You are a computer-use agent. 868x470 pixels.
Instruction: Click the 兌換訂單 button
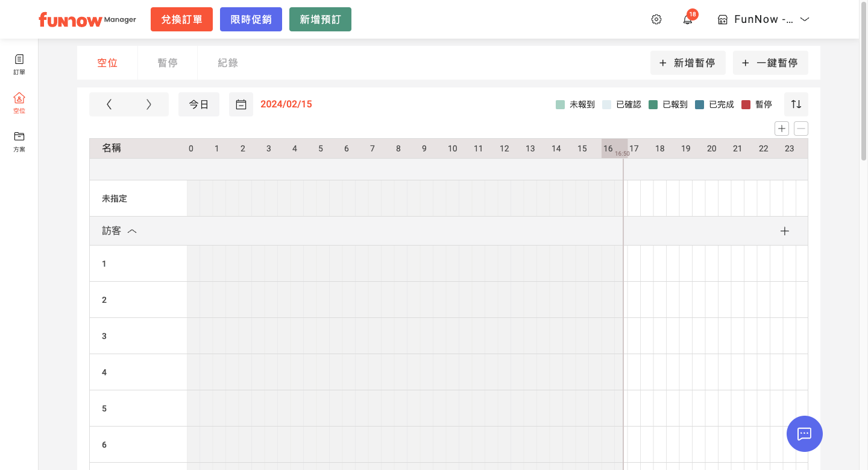click(x=181, y=19)
